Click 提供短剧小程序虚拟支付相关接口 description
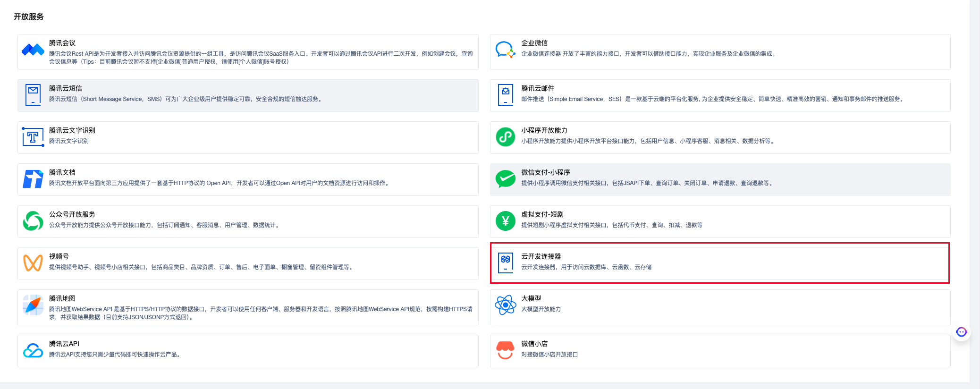This screenshot has height=389, width=980. (x=612, y=225)
